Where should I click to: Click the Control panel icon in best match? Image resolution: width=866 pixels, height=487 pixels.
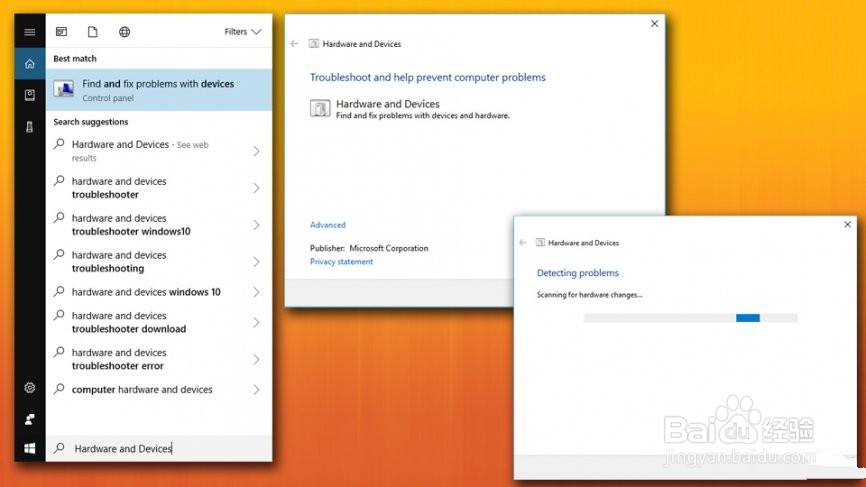pyautogui.click(x=64, y=89)
